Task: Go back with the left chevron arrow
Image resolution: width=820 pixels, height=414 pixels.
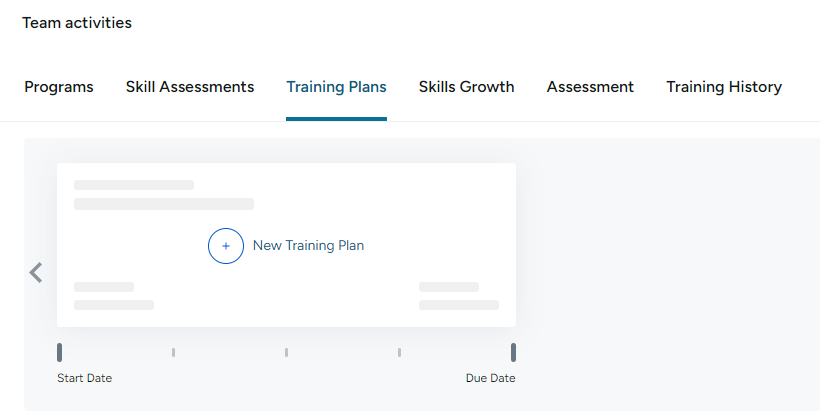Action: pyautogui.click(x=36, y=273)
